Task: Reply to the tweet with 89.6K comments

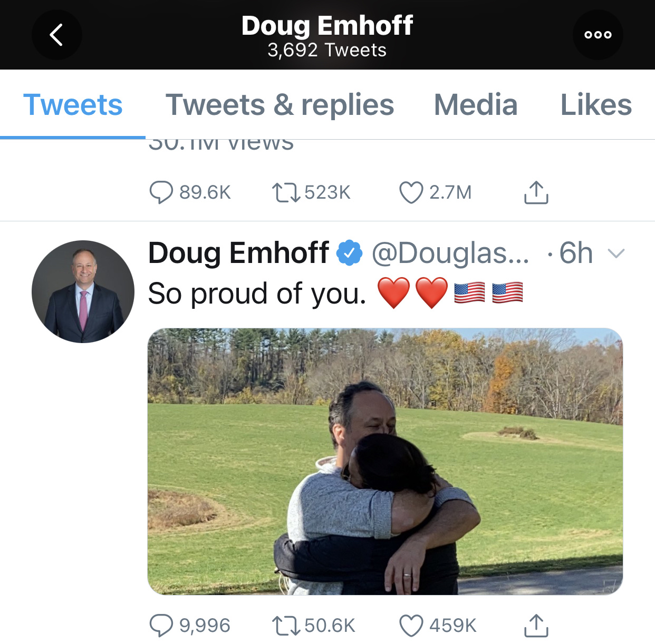Action: (x=161, y=192)
